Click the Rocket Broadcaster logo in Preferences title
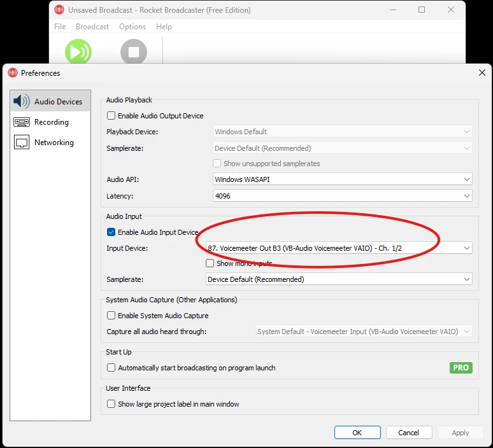This screenshot has width=493, height=448. [x=13, y=73]
